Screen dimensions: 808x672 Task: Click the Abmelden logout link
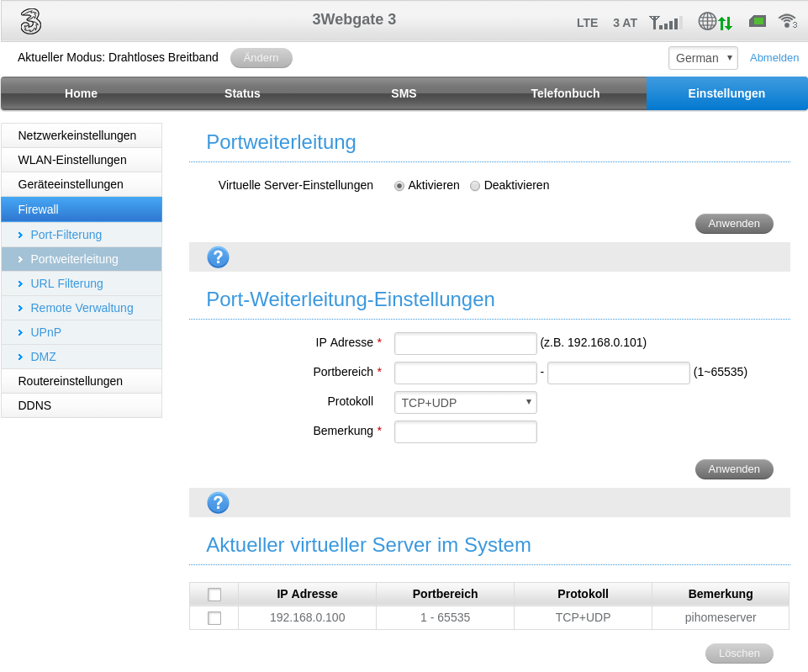tap(774, 58)
